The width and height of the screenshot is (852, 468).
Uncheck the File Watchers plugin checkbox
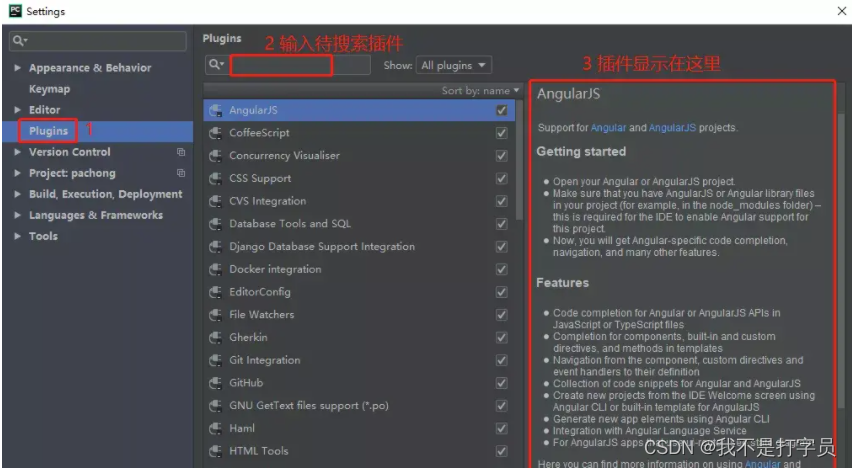(x=502, y=315)
